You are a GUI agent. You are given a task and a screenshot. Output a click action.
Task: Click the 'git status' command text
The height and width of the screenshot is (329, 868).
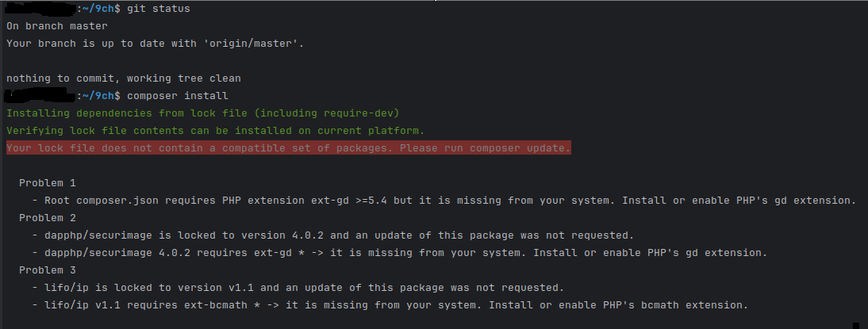159,9
